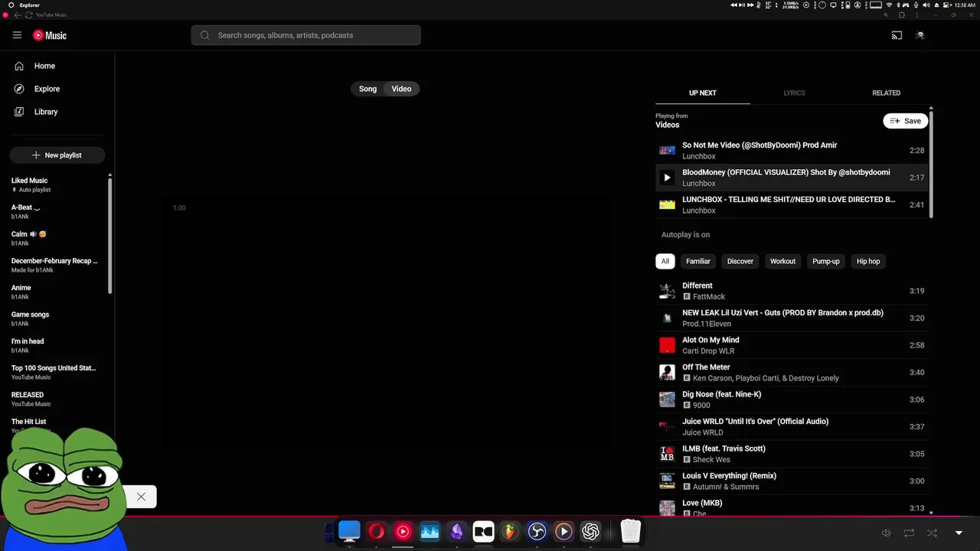Switch to the LYRICS tab
Image resolution: width=980 pixels, height=551 pixels.
click(794, 93)
